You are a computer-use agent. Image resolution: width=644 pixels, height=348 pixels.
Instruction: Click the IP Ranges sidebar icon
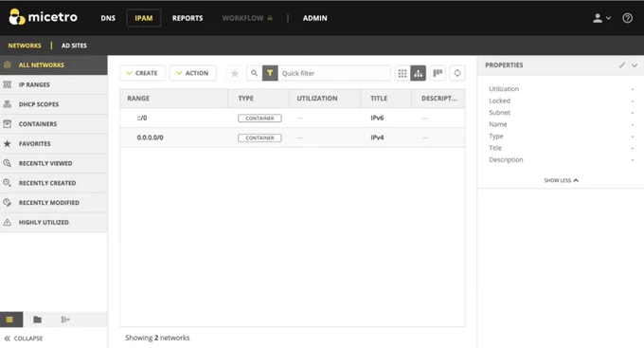(x=7, y=84)
